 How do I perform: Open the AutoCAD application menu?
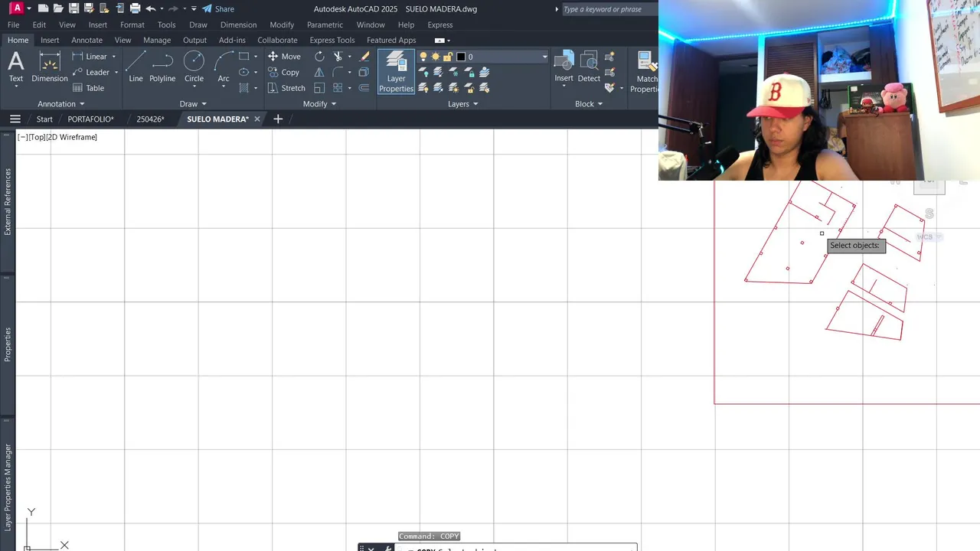[16, 8]
